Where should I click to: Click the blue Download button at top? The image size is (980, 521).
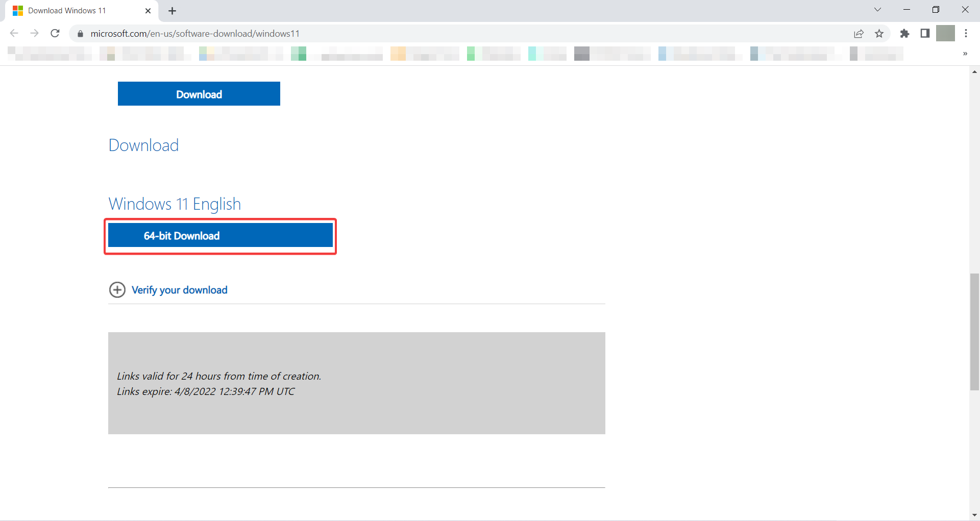[199, 94]
